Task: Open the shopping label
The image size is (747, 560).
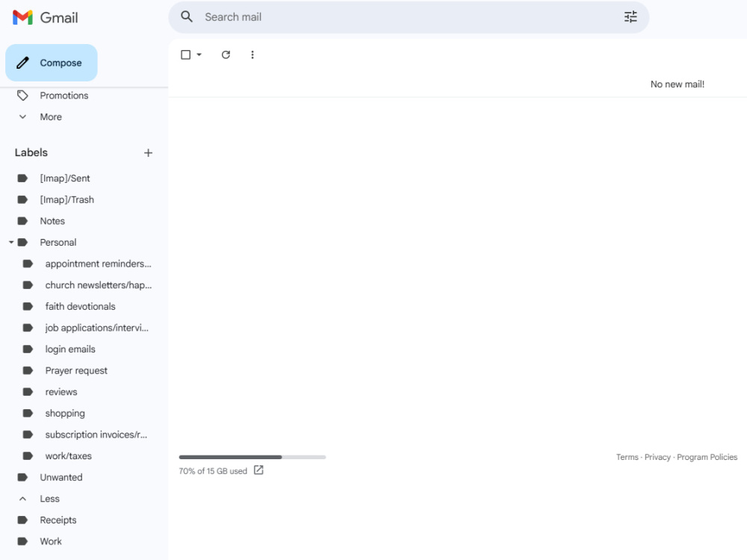Action: pos(65,414)
